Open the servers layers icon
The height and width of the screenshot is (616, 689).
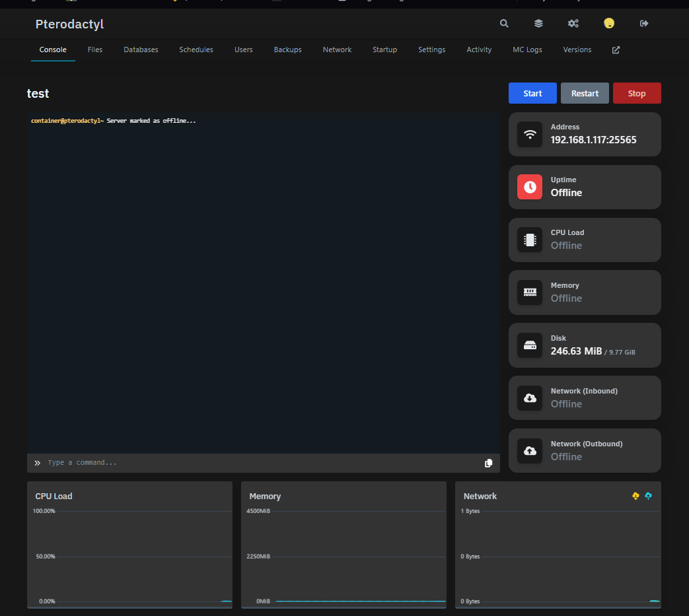538,23
